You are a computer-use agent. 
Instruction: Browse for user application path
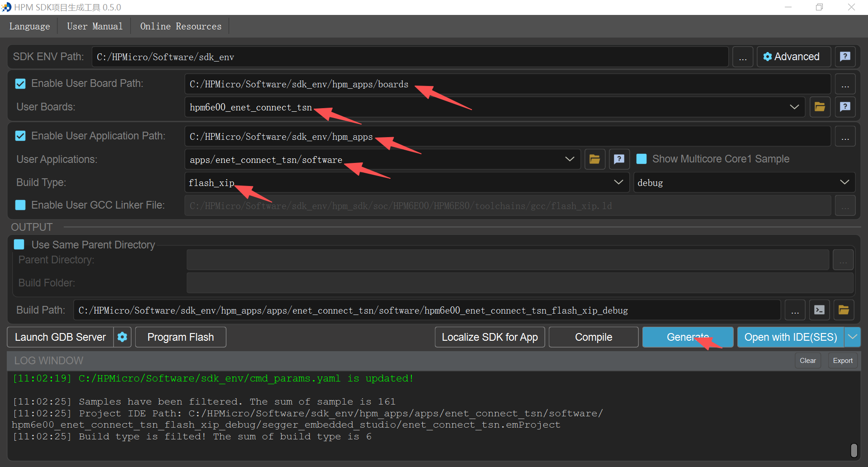coord(845,136)
